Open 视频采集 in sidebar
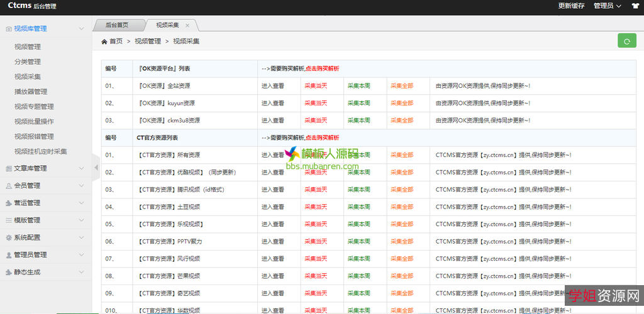644x314 pixels. click(28, 77)
